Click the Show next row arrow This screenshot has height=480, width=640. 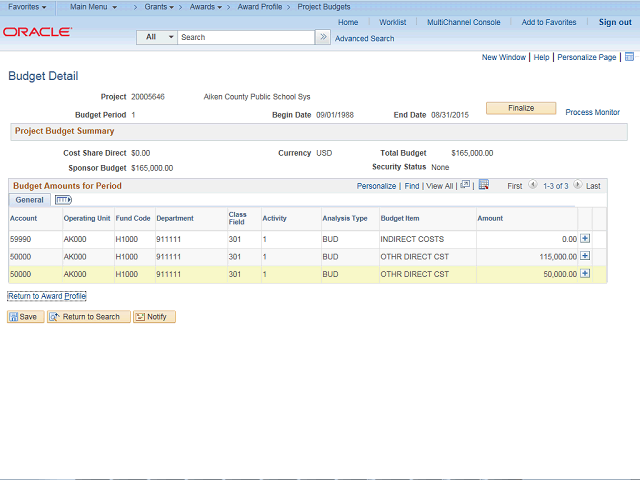(576, 186)
